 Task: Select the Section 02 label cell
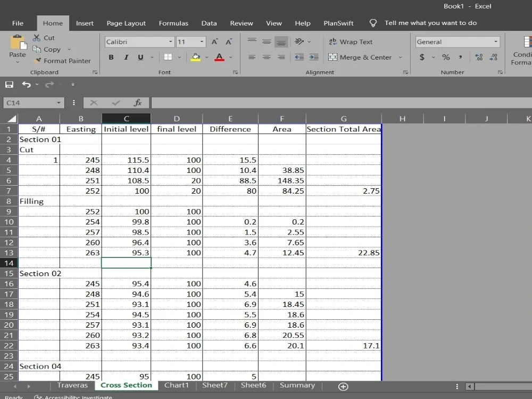coord(39,273)
